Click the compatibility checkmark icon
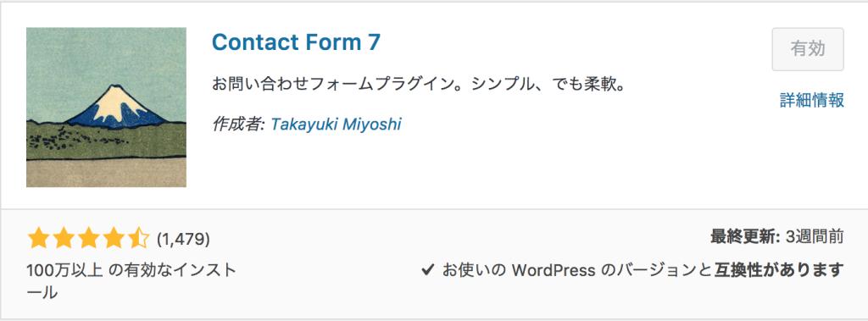This screenshot has height=321, width=868. [x=427, y=270]
